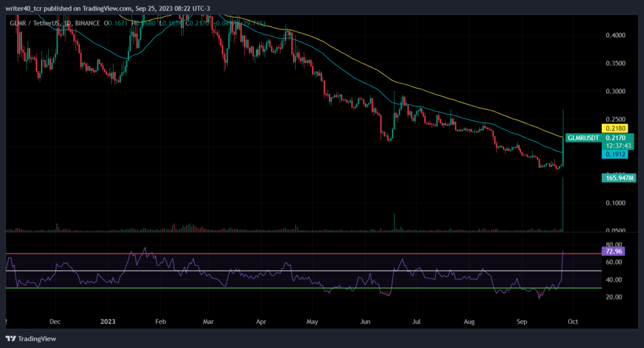
Task: Open the TradingView logo at bottom left
Action: point(31,339)
